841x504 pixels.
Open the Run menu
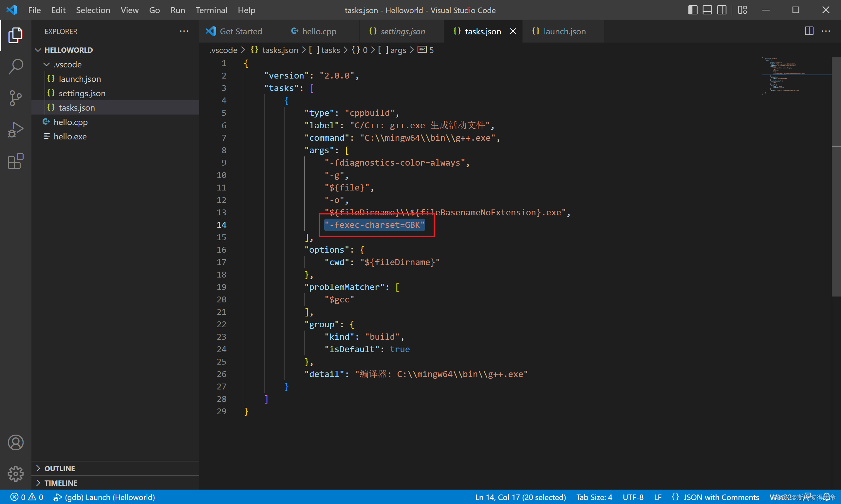(178, 10)
